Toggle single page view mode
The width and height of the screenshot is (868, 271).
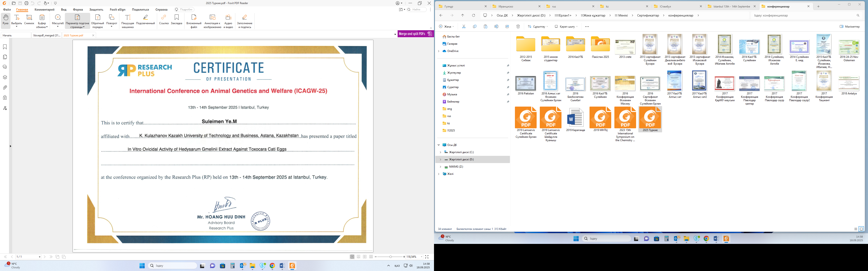(x=352, y=257)
